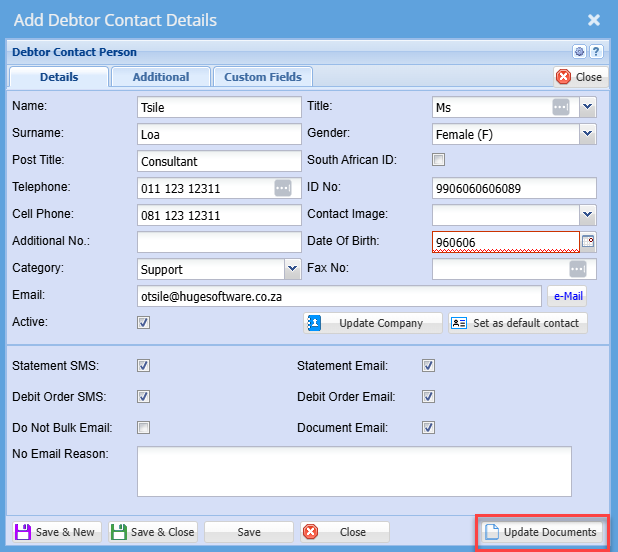
Task: Open the Category dropdown list
Action: tap(292, 269)
